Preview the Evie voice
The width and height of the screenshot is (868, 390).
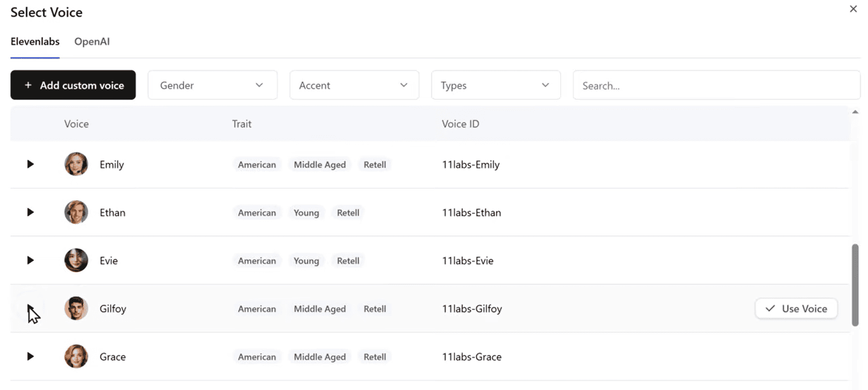30,260
